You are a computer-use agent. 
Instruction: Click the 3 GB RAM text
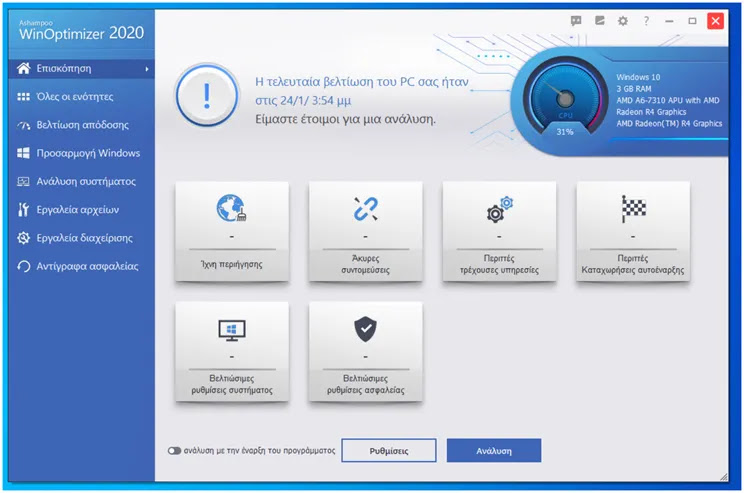point(634,89)
